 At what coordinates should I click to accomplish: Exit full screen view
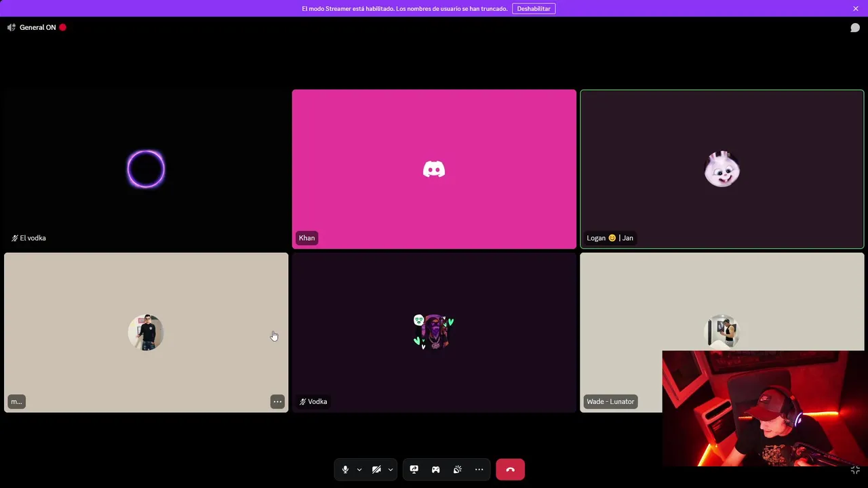point(855,470)
